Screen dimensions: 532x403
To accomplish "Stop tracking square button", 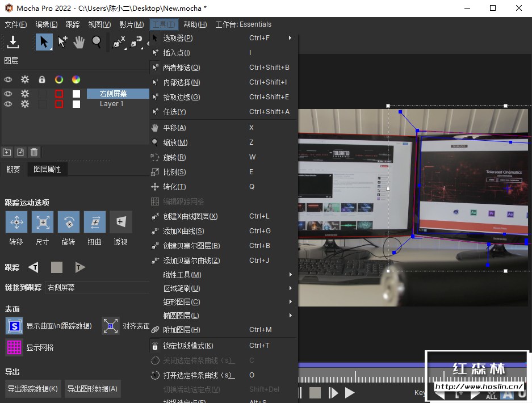I will coord(57,267).
